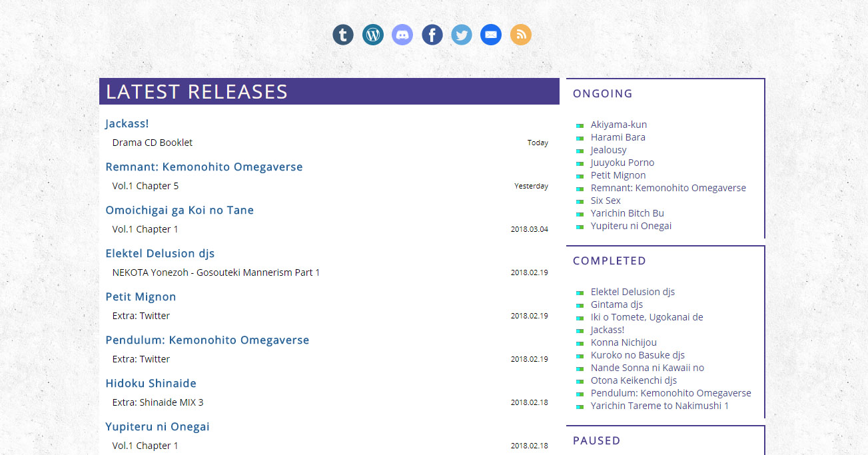Screen dimensions: 868x455
Task: Select Harami Bara in Ongoing list
Action: click(618, 137)
